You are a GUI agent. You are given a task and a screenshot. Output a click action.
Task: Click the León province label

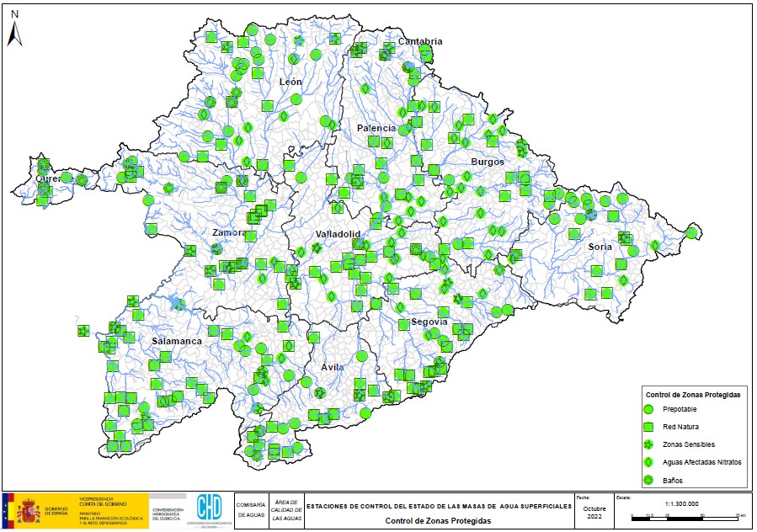click(291, 82)
